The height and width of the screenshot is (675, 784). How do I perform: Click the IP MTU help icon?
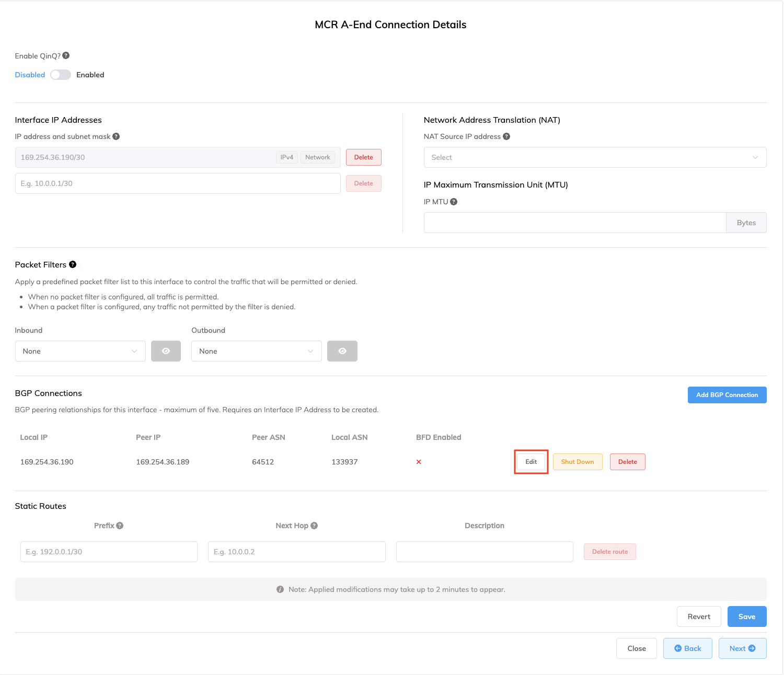point(454,202)
